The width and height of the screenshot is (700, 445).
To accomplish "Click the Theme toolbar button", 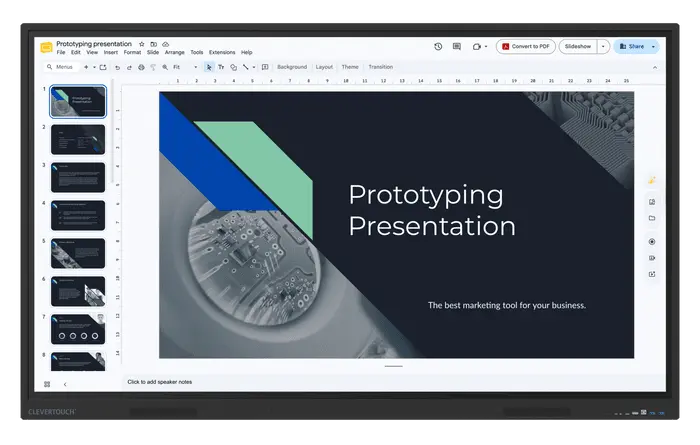I will click(x=350, y=67).
